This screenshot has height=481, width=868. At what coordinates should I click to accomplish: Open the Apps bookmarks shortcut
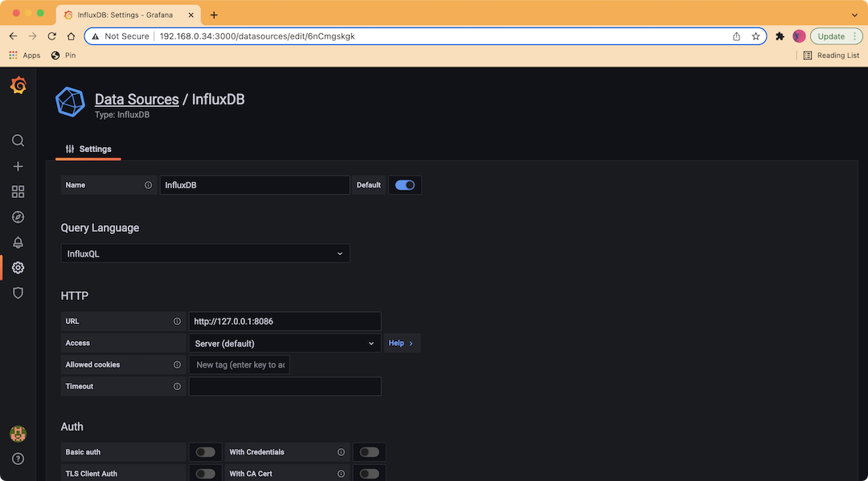tap(25, 55)
